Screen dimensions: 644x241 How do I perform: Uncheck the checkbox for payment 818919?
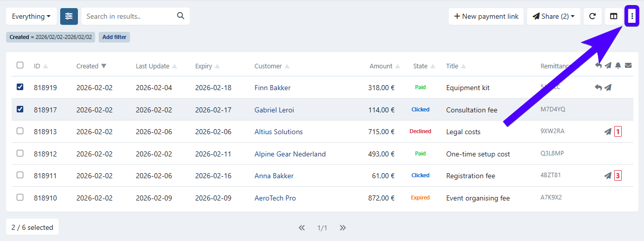20,87
